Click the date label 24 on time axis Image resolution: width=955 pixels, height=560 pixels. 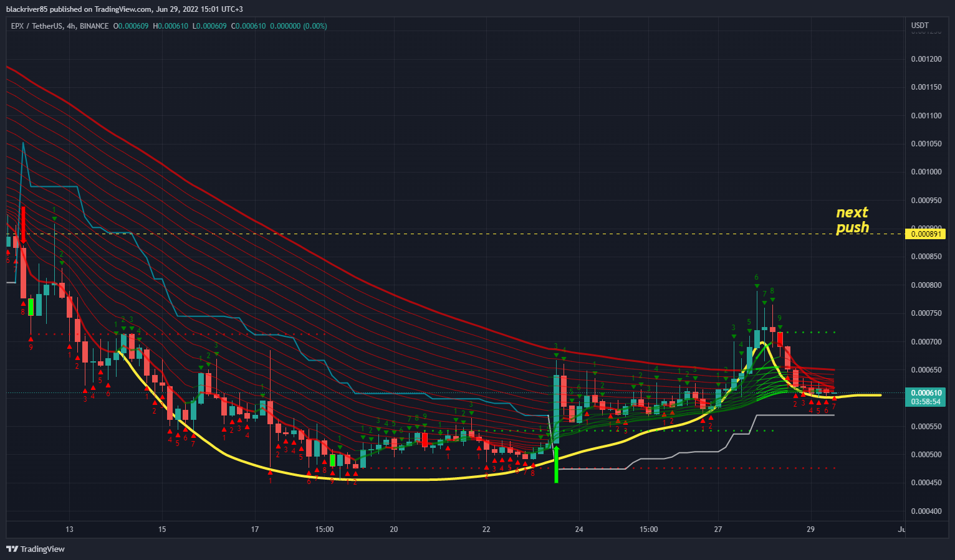click(x=579, y=529)
